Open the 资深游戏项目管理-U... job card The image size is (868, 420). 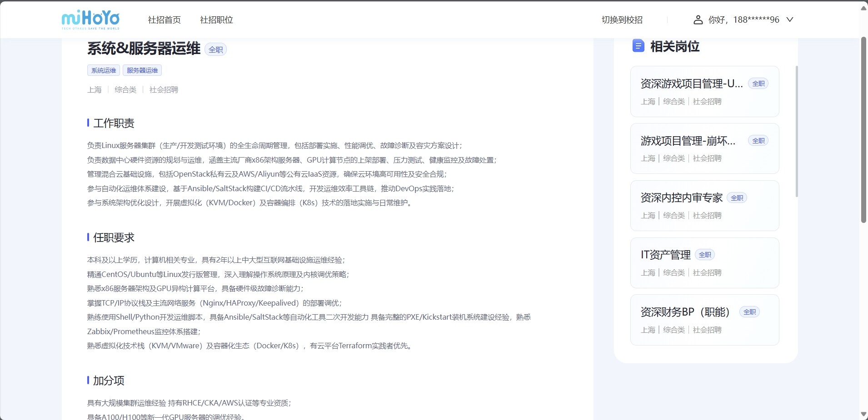[704, 92]
